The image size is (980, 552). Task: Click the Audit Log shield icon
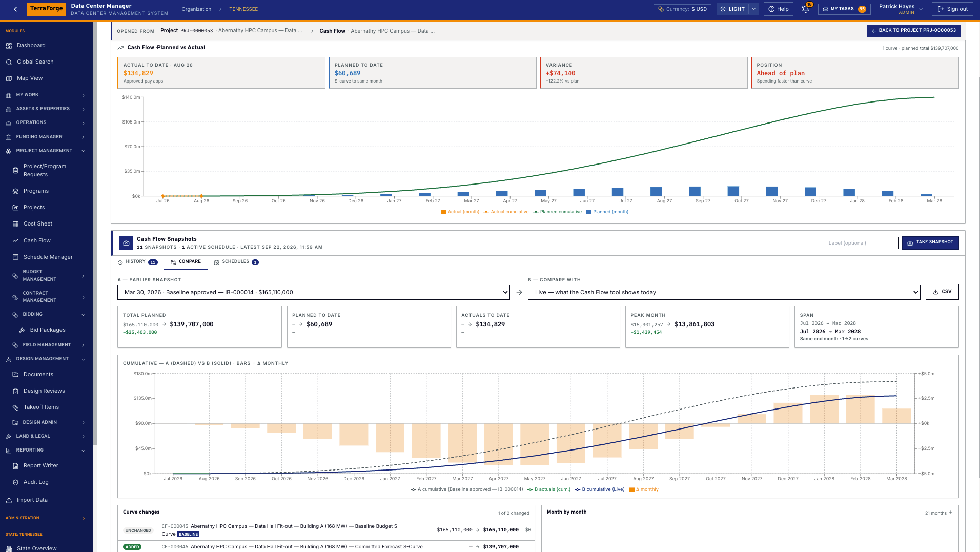(x=15, y=482)
